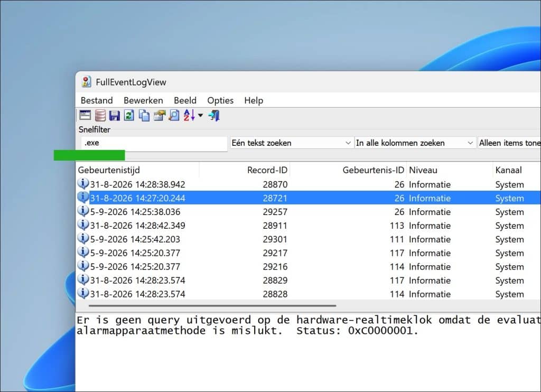Open the Properties icon in the toolbar
The height and width of the screenshot is (392, 541).
160,115
